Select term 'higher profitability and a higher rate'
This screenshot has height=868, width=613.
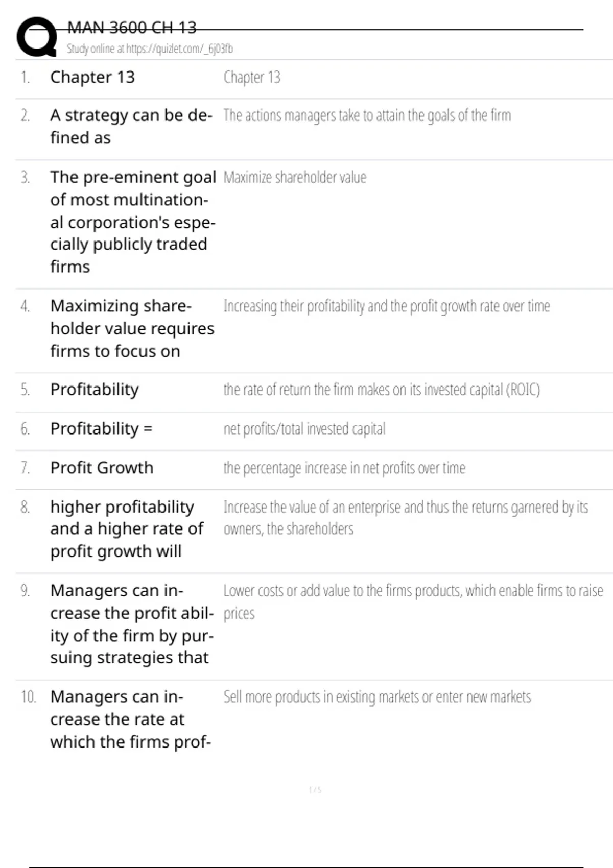tap(127, 529)
